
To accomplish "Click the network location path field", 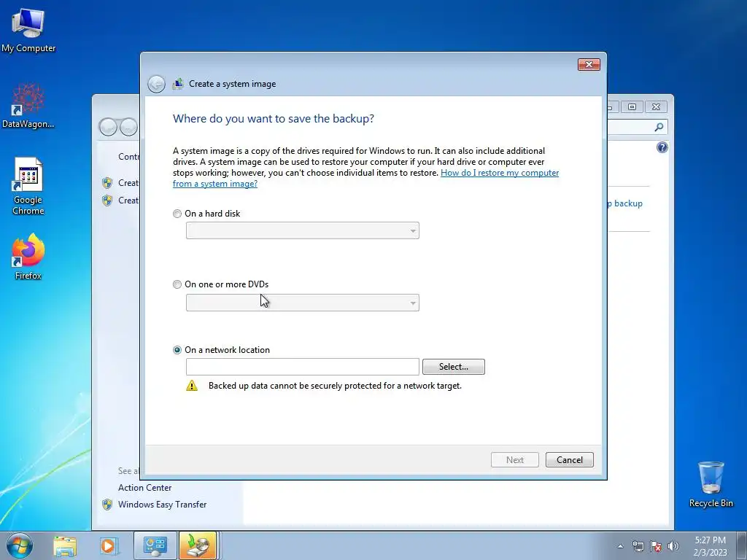I will coord(303,367).
